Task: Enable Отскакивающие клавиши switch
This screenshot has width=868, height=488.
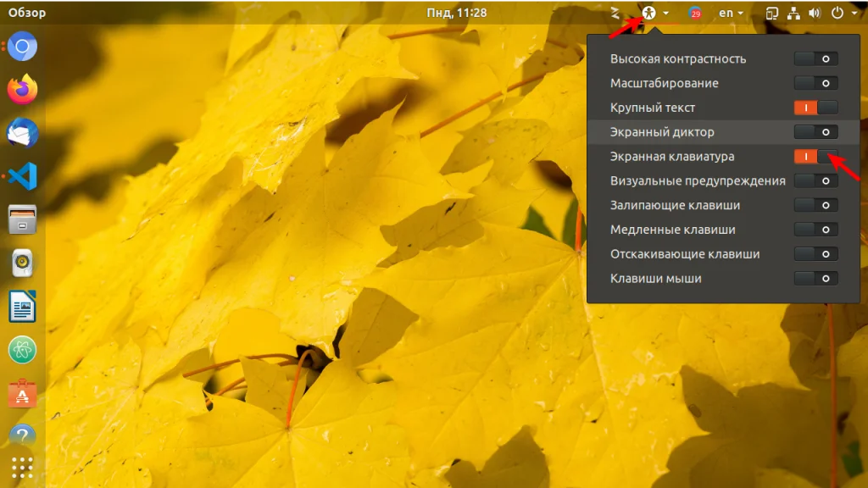Action: (x=815, y=254)
